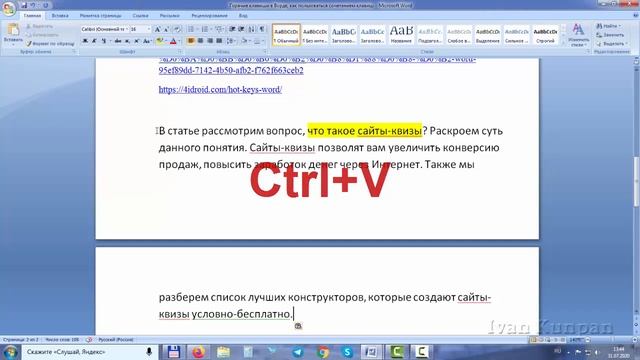
Task: Apply subscript formatting
Action: (x=127, y=41)
